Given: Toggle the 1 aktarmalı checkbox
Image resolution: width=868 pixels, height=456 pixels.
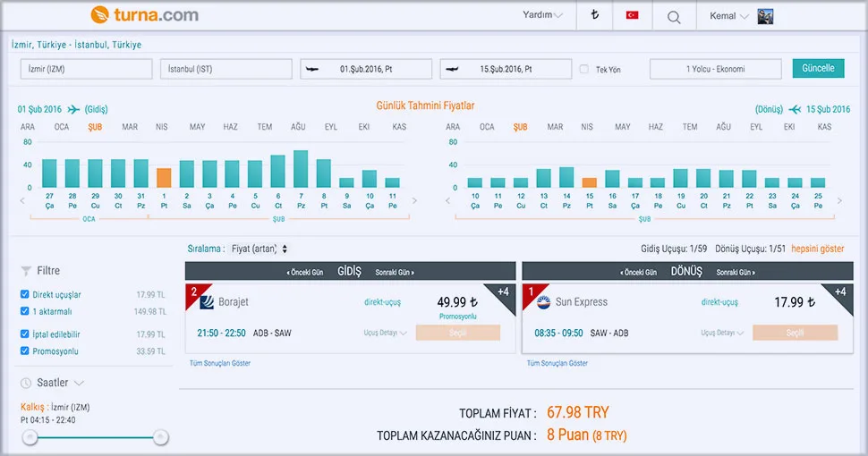Looking at the screenshot, I should pyautogui.click(x=25, y=311).
